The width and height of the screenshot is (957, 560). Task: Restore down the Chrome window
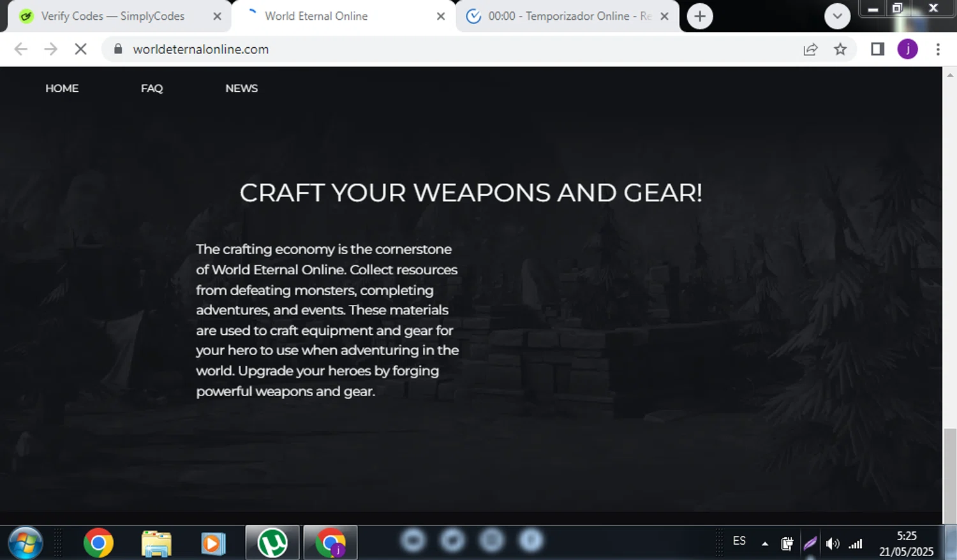coord(898,8)
